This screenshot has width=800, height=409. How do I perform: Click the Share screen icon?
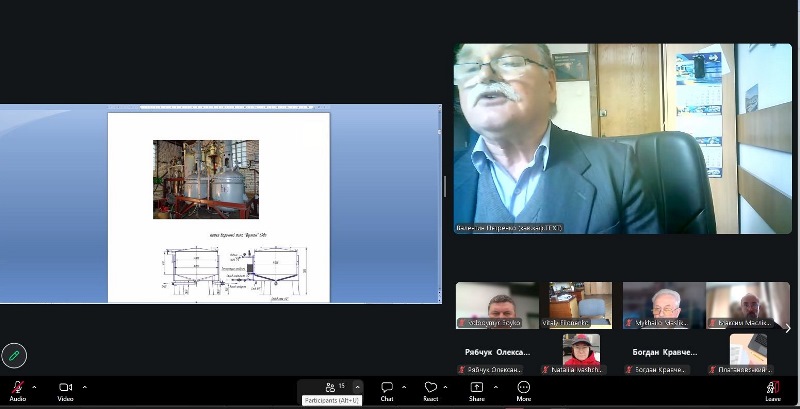476,388
